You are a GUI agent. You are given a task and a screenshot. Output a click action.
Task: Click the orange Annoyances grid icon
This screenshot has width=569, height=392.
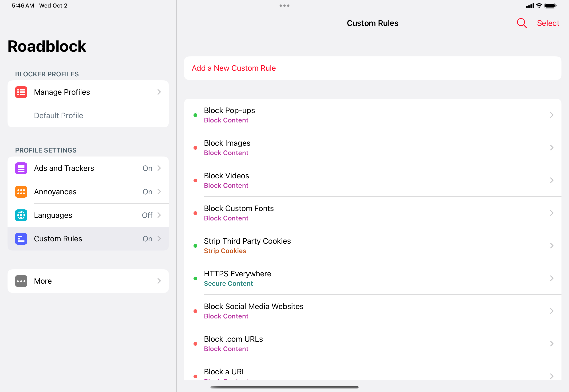pos(21,192)
